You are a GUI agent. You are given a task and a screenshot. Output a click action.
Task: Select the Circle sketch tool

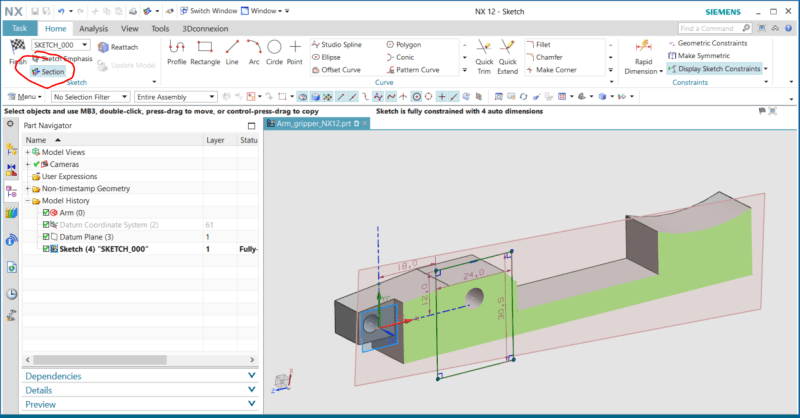point(274,53)
